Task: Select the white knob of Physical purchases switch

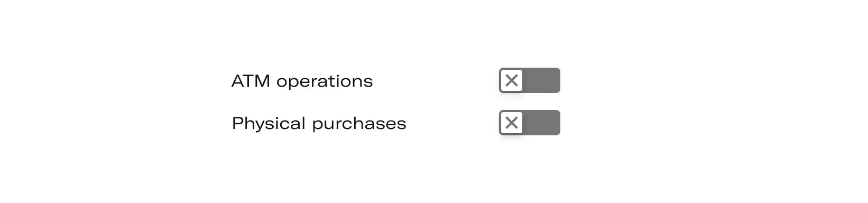Action: pos(511,123)
